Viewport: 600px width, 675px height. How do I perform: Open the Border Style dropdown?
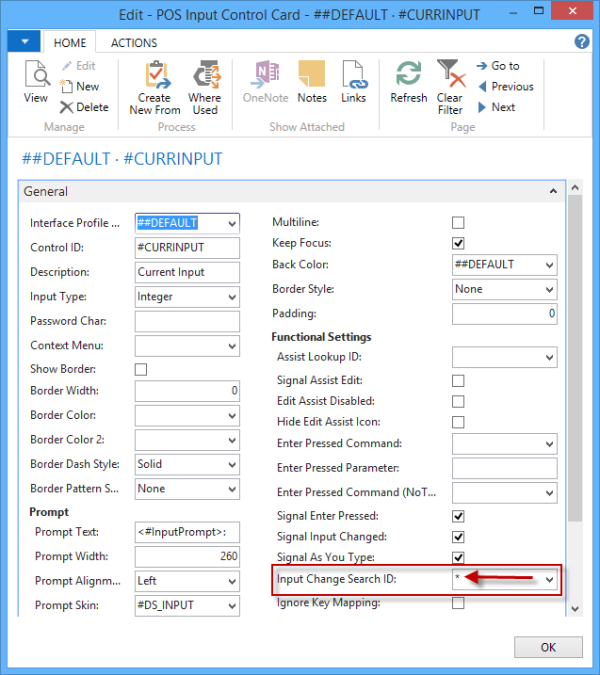549,289
